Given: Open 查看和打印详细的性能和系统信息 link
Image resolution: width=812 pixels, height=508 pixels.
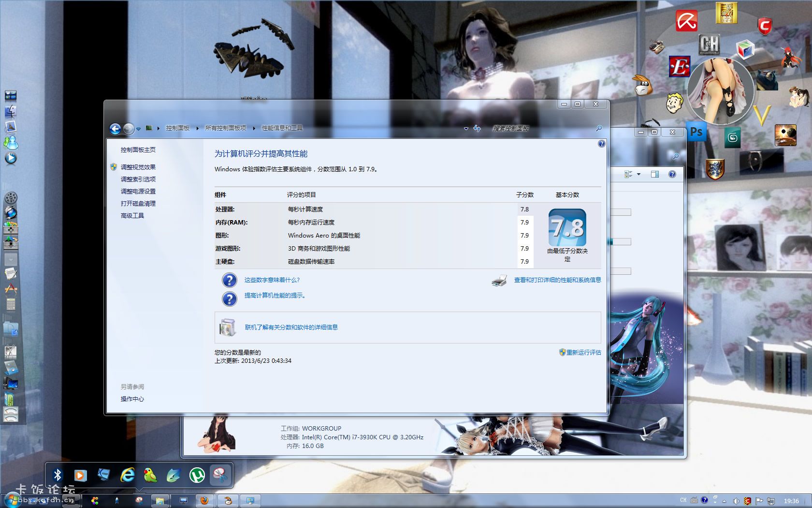Looking at the screenshot, I should 558,280.
